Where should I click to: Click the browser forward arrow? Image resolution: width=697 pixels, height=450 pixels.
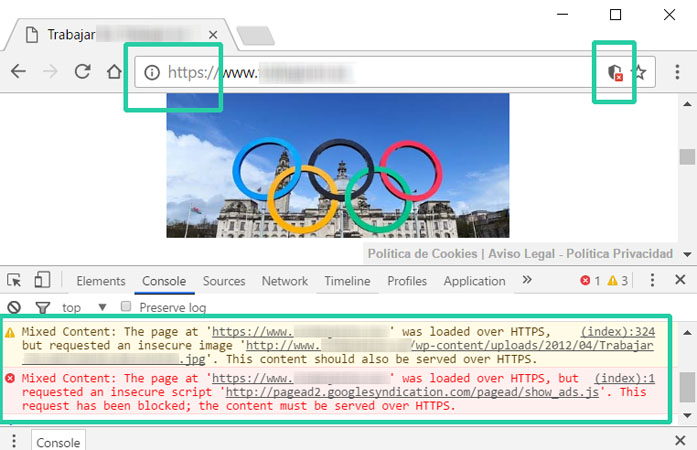(50, 71)
